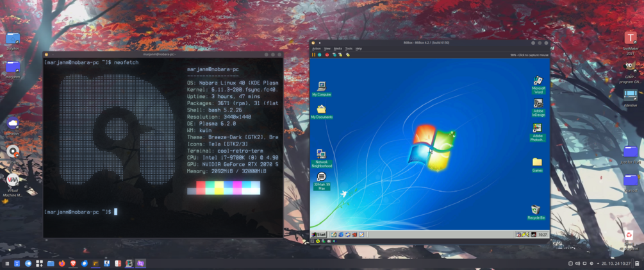Send Ctrl+Alt+Del via 86Box toolbar icon

[x=334, y=55]
